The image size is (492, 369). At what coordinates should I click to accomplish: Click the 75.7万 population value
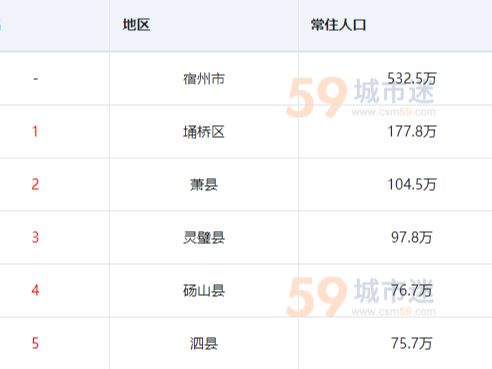412,343
